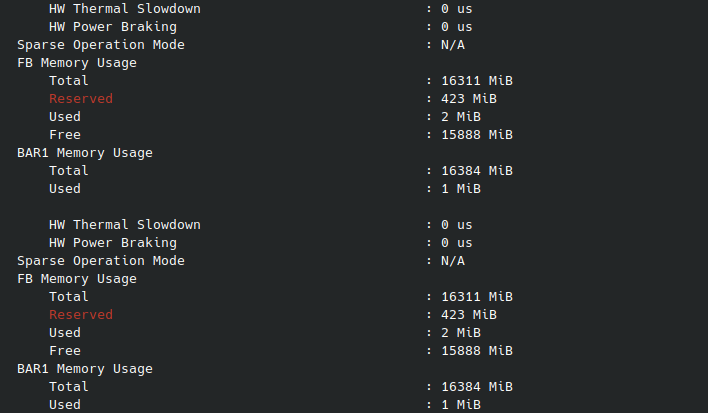Click the first FB Memory Usage heading
708x413 pixels.
(77, 63)
